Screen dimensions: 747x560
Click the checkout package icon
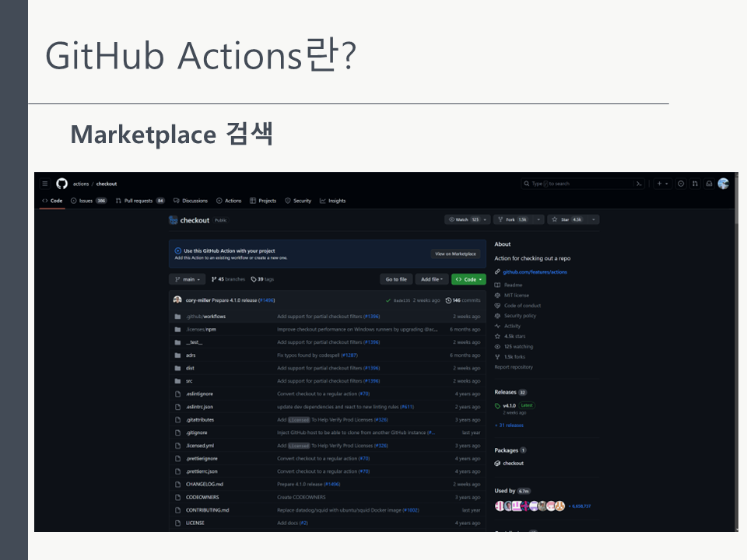(497, 463)
